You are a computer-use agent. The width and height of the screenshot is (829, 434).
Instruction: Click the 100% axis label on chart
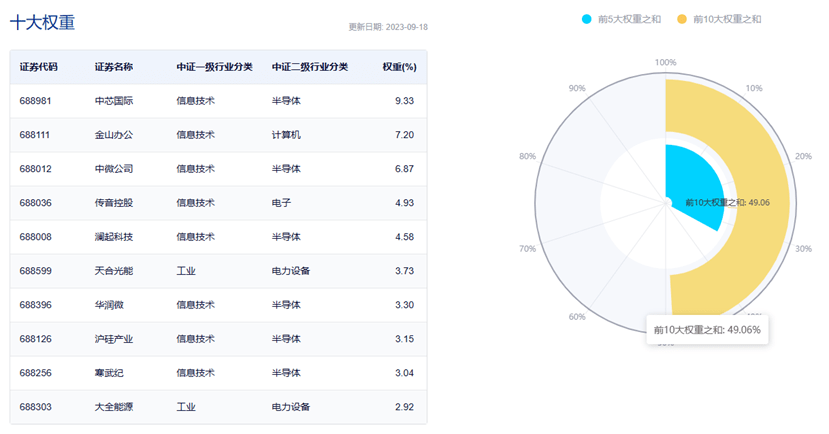pyautogui.click(x=665, y=63)
